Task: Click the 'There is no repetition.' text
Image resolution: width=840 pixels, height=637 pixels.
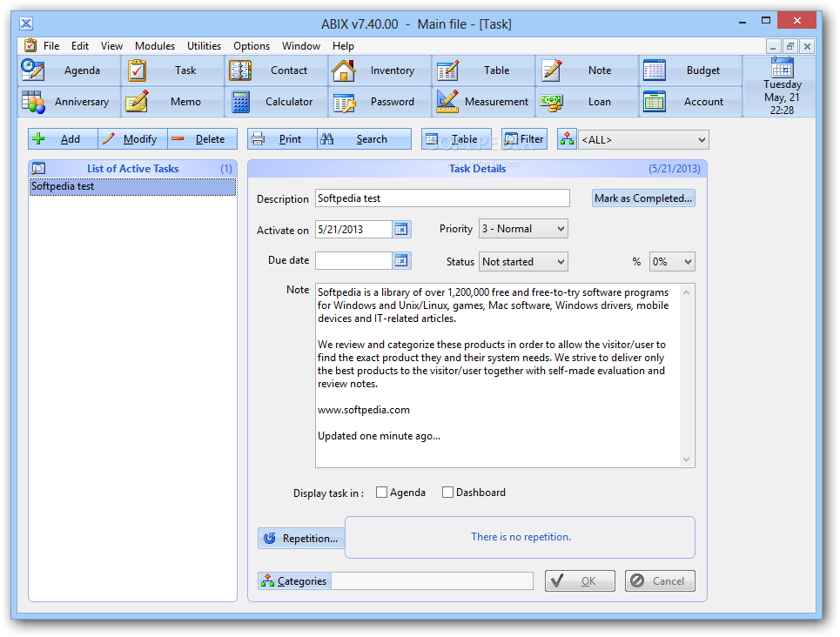Action: tap(521, 537)
